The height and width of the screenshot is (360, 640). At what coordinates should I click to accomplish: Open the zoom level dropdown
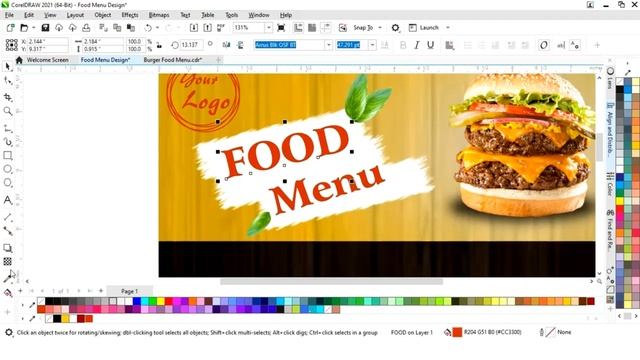click(x=268, y=28)
